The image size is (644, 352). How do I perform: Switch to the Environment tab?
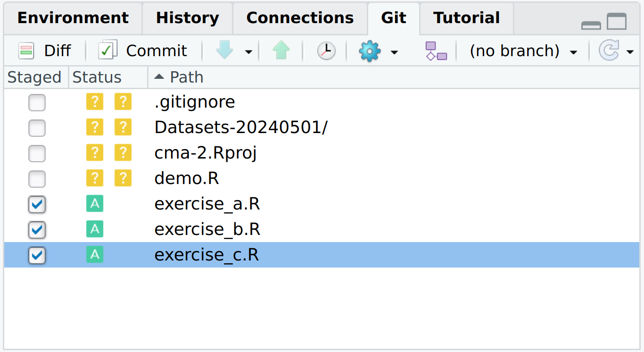click(73, 18)
